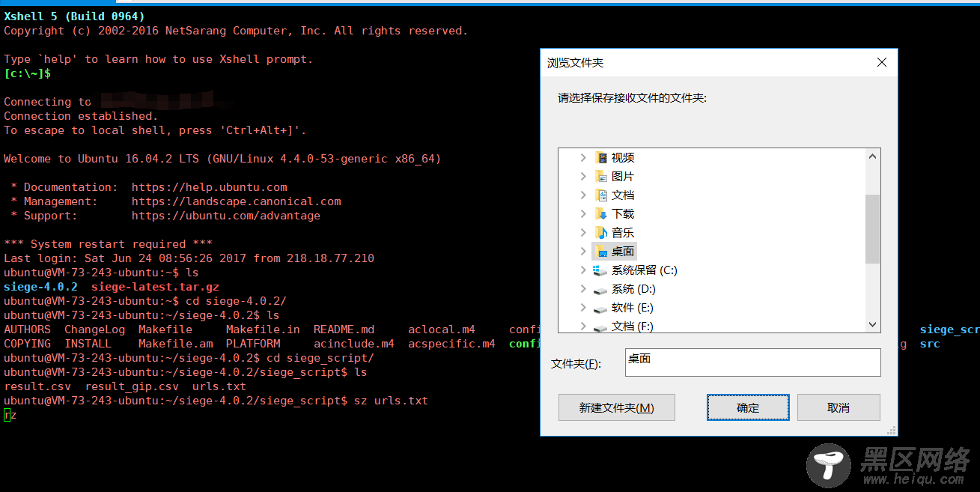Expand the 桌面 tree node
The width and height of the screenshot is (980, 492).
point(583,251)
